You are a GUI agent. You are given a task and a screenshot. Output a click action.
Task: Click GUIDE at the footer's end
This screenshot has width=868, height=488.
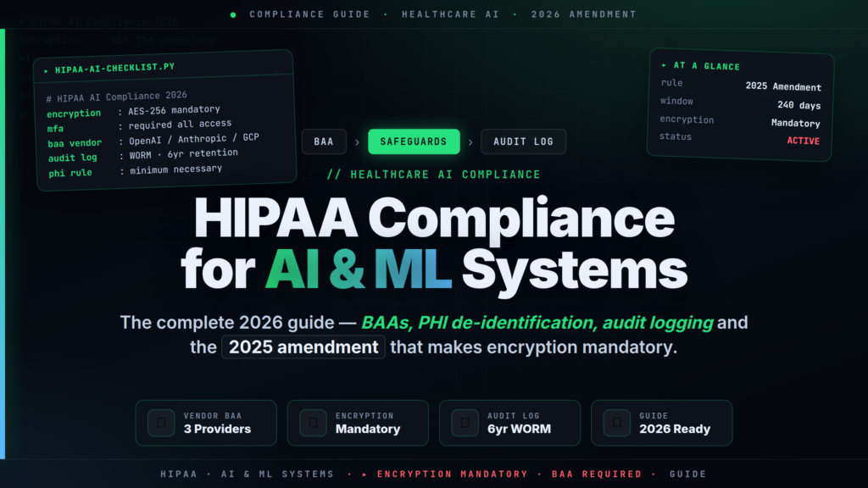(688, 474)
